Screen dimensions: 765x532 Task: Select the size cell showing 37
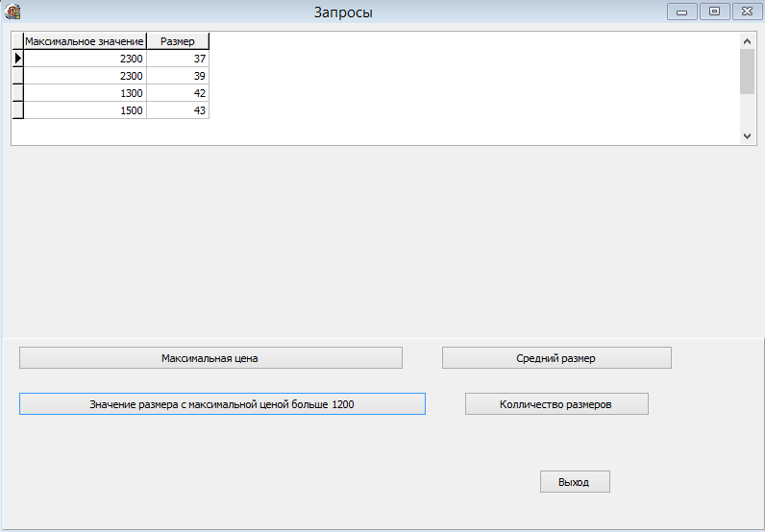coord(178,59)
